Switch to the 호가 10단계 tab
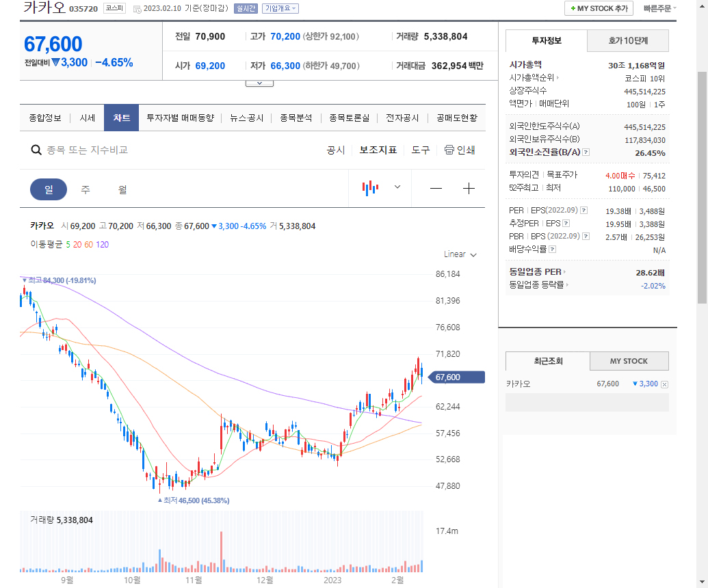This screenshot has height=588, width=708. pyautogui.click(x=628, y=40)
